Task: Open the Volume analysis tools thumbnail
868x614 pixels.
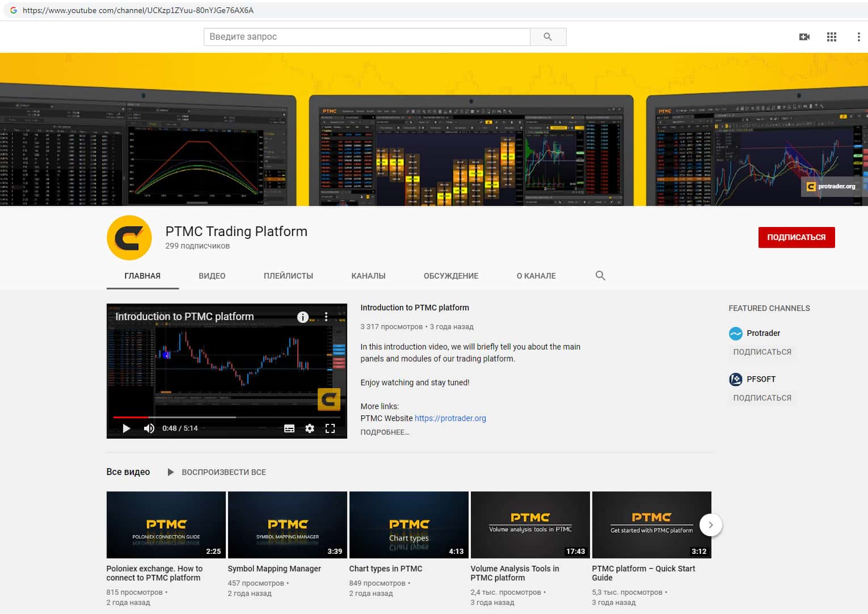Action: point(530,525)
